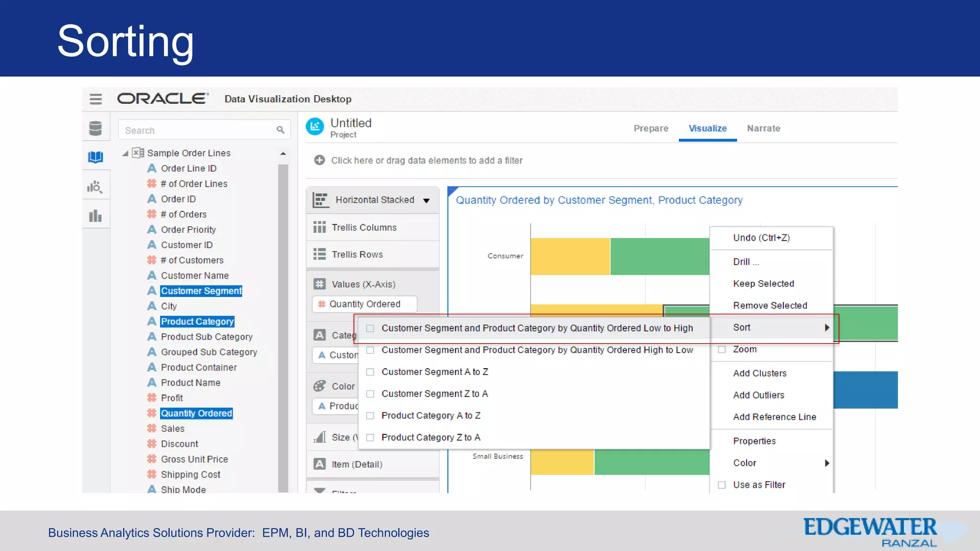Click the Horizontal Stacked chart type icon
Viewport: 980px width, 551px height.
(x=321, y=200)
